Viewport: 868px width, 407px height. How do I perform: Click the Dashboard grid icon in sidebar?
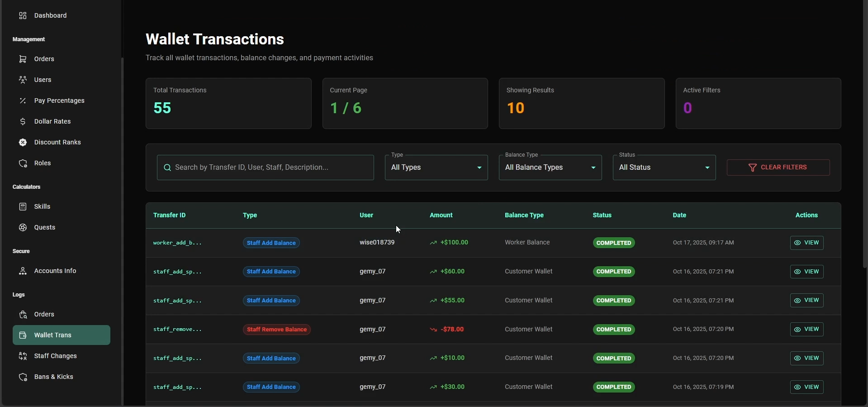(23, 16)
